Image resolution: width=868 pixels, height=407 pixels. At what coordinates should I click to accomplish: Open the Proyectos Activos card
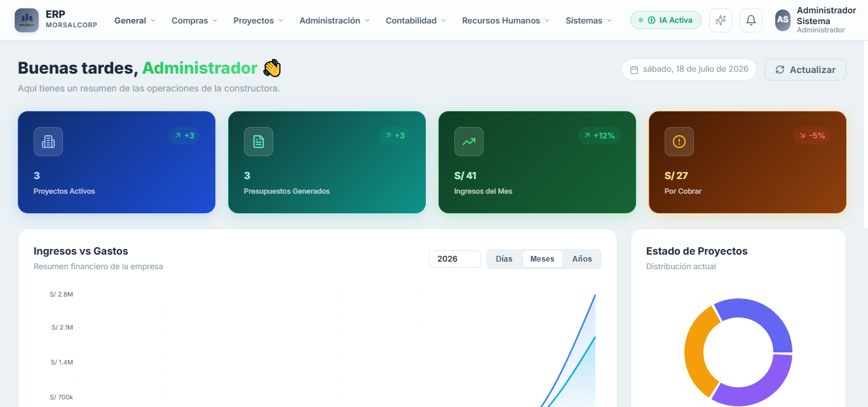pyautogui.click(x=117, y=163)
